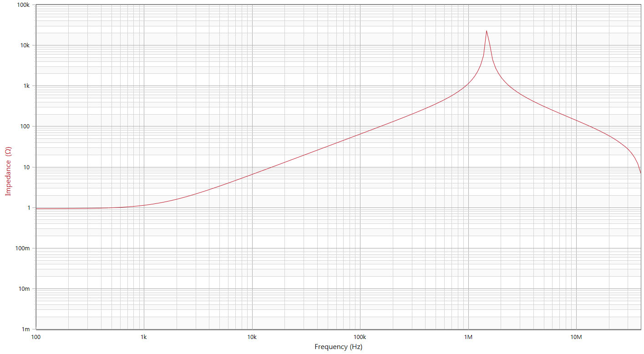Pick the 100 label on the impedance axis
The height and width of the screenshot is (354, 644).
pyautogui.click(x=25, y=126)
